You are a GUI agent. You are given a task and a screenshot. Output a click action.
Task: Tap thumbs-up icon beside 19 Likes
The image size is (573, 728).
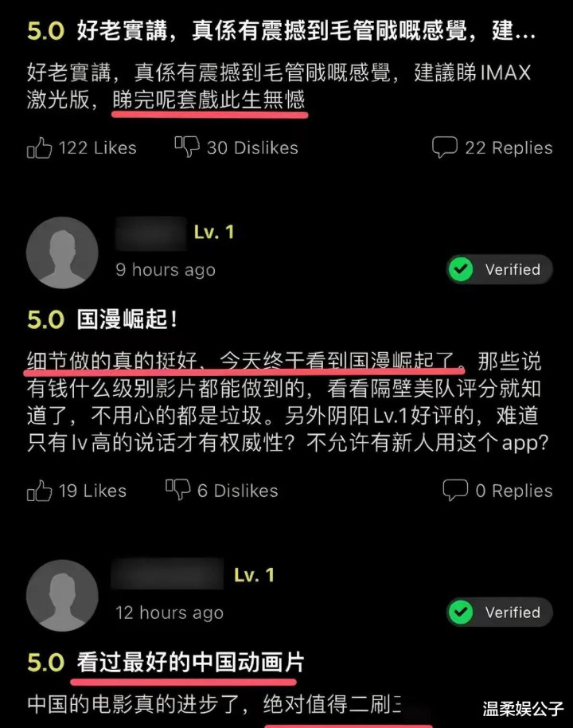(x=40, y=491)
